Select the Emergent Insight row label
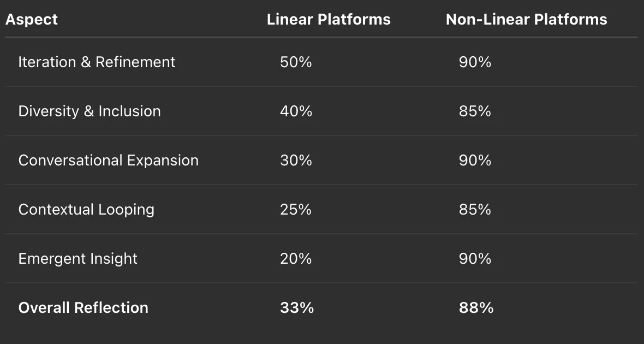This screenshot has width=644, height=344. coord(78,259)
